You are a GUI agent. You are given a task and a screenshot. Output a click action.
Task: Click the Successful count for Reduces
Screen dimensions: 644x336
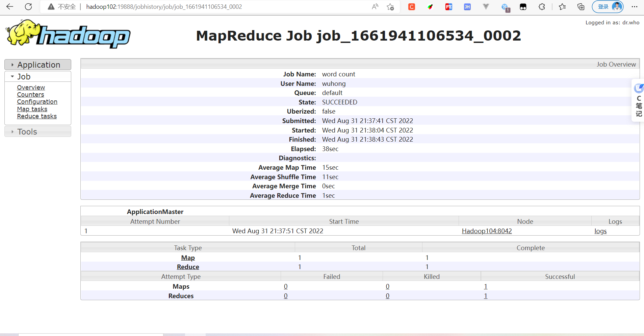486,296
